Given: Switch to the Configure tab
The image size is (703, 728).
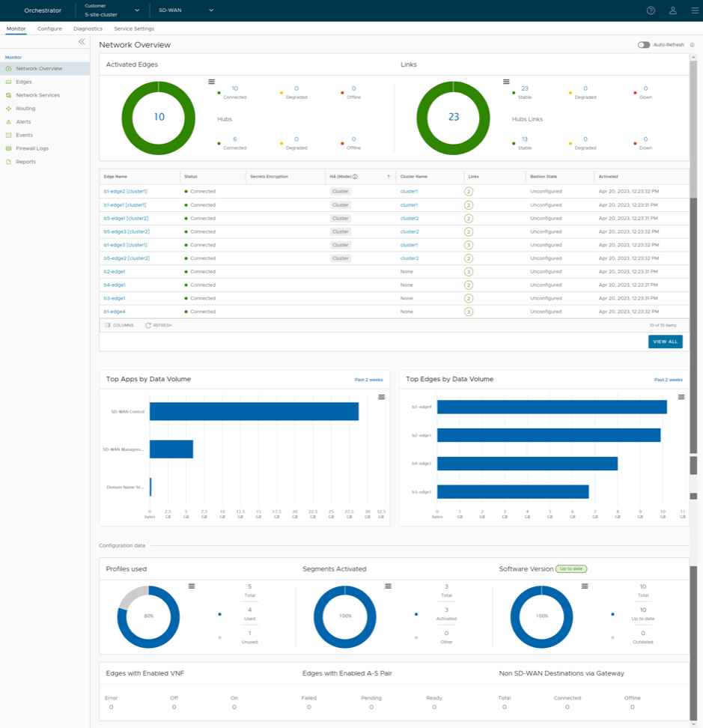Looking at the screenshot, I should pos(49,28).
